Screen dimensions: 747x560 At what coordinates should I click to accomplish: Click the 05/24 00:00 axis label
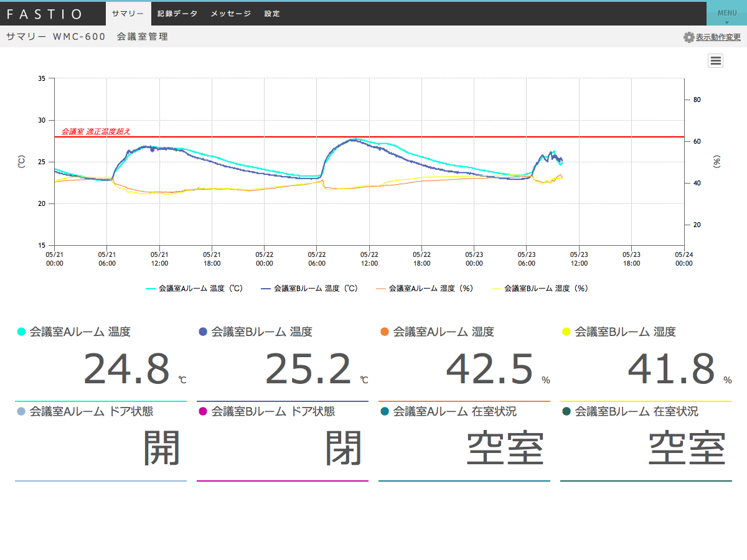(x=684, y=259)
